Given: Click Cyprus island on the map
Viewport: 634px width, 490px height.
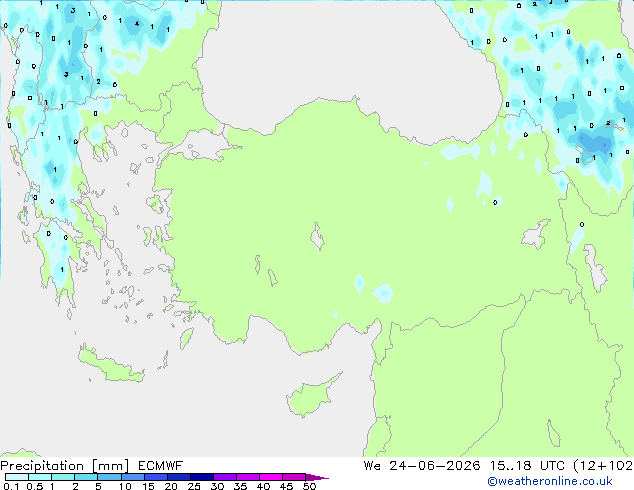Looking at the screenshot, I should (x=311, y=396).
